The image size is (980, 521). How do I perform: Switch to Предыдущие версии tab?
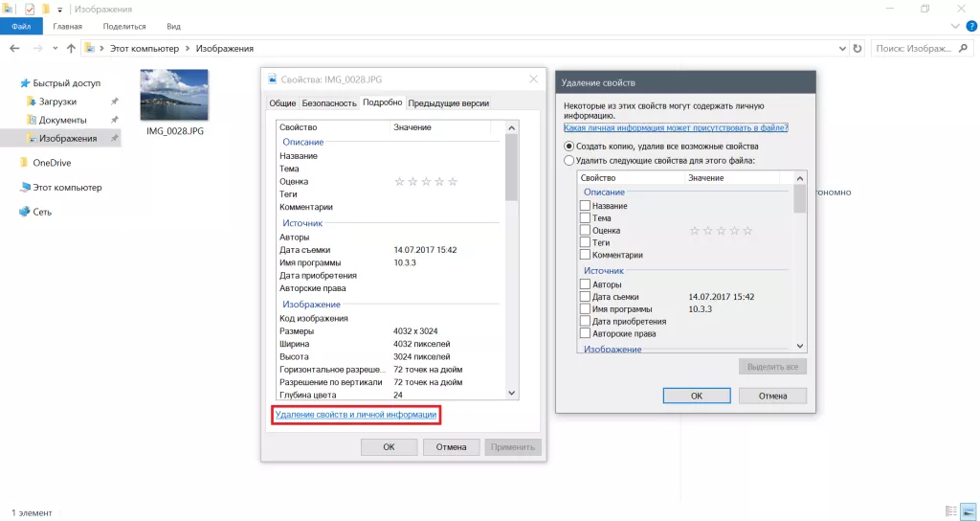pos(448,103)
